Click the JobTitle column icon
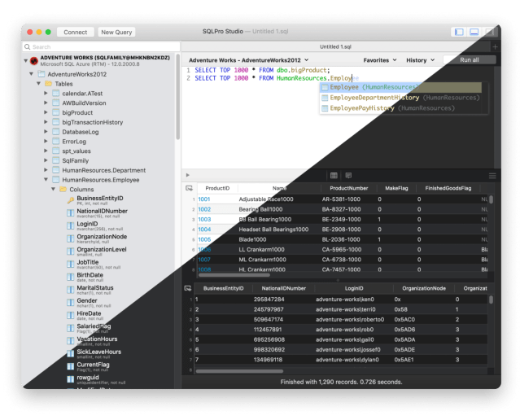The height and width of the screenshot is (420, 520). [x=70, y=264]
